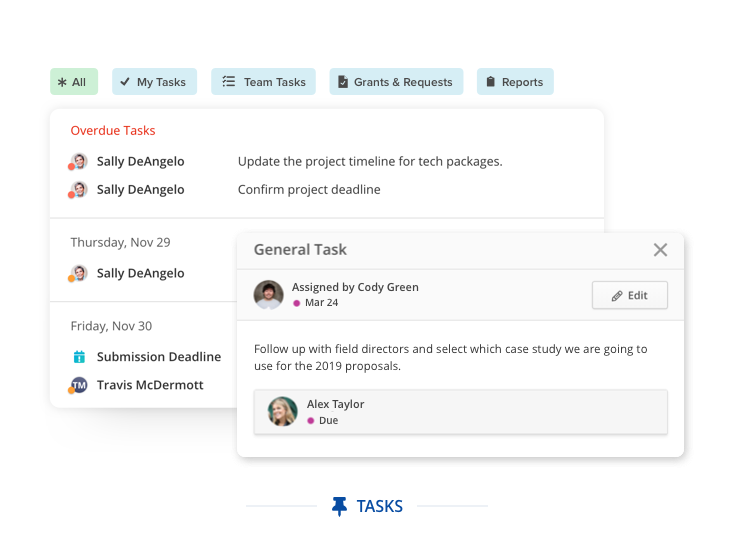Click Travis McDermott's TM avatar
The image size is (732, 550).
click(x=79, y=385)
